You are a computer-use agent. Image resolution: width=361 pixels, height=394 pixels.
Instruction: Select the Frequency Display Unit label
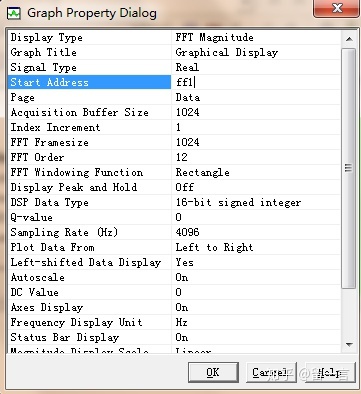pyautogui.click(x=76, y=322)
